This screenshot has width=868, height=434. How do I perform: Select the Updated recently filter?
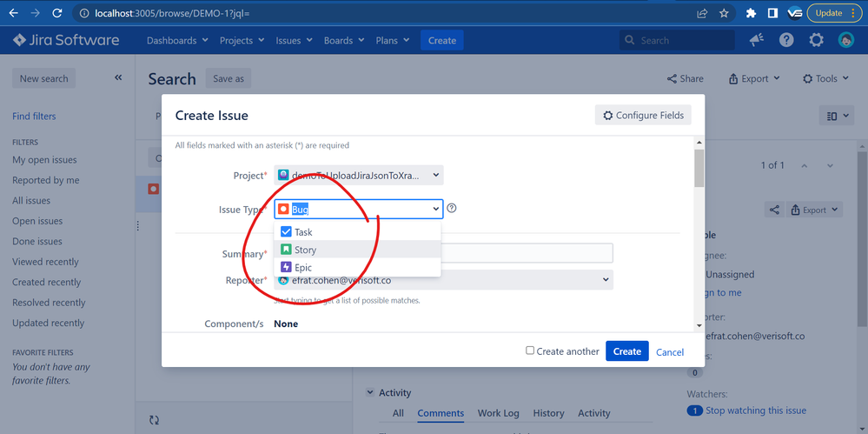coord(48,324)
